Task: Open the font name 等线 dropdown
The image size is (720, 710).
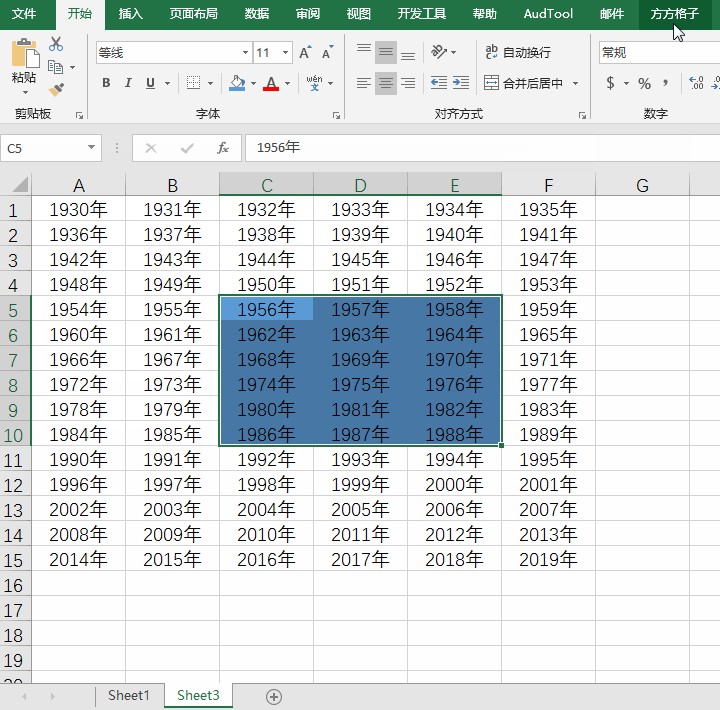Action: click(245, 53)
